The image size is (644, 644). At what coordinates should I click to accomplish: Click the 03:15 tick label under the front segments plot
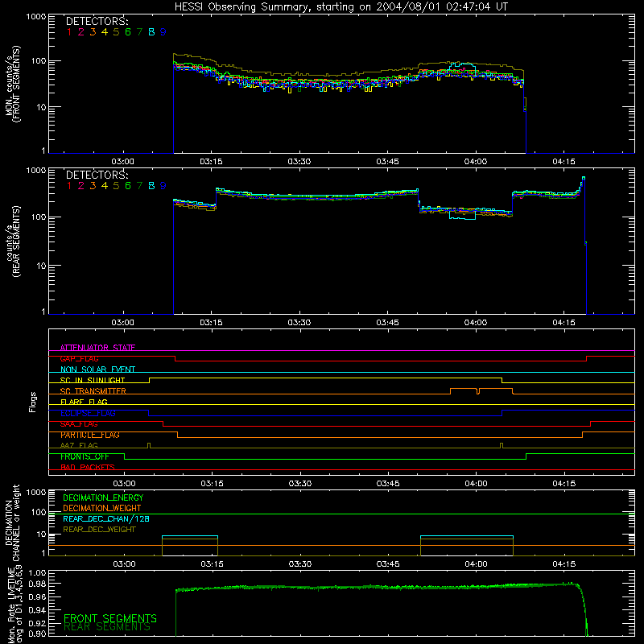pyautogui.click(x=211, y=162)
